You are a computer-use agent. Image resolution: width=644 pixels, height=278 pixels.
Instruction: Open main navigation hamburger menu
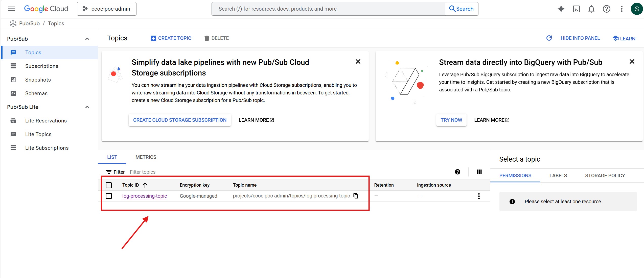point(12,9)
